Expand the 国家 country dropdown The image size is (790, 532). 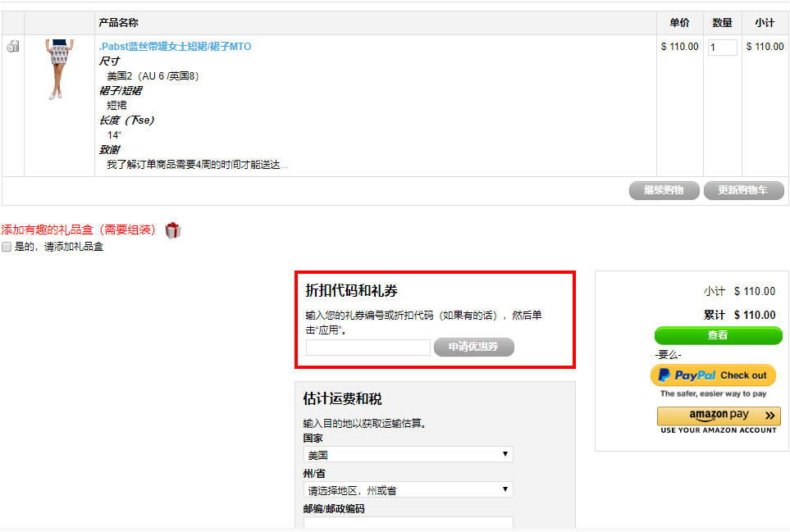[408, 454]
